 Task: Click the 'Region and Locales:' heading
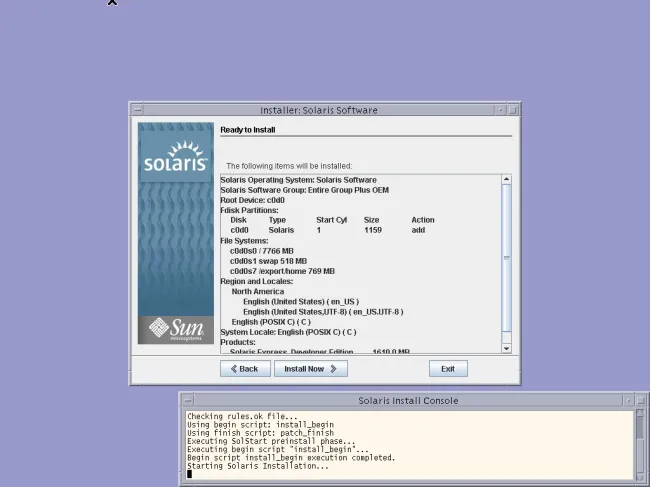point(257,281)
